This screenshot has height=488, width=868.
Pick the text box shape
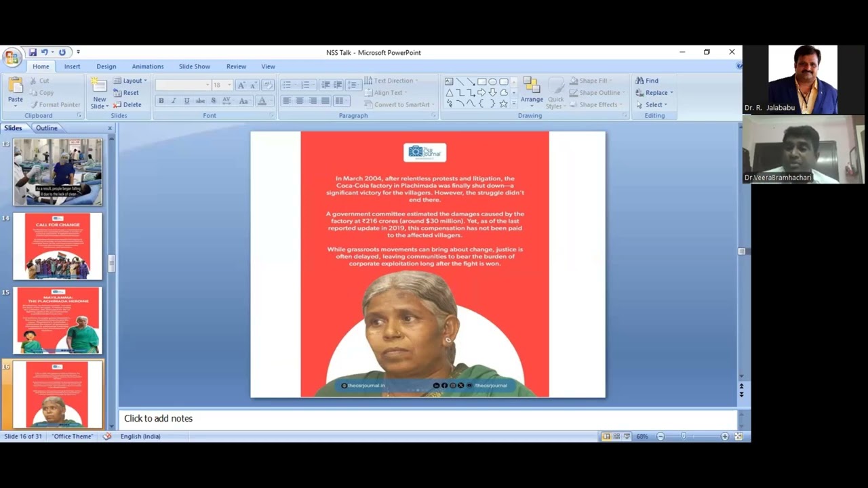click(449, 82)
